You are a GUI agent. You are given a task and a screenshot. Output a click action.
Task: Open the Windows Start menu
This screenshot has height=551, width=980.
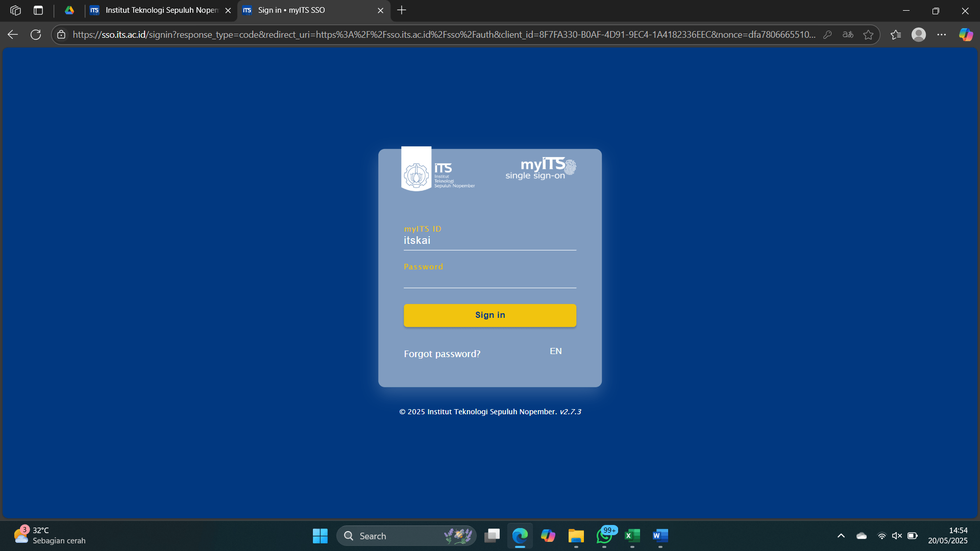click(x=320, y=536)
